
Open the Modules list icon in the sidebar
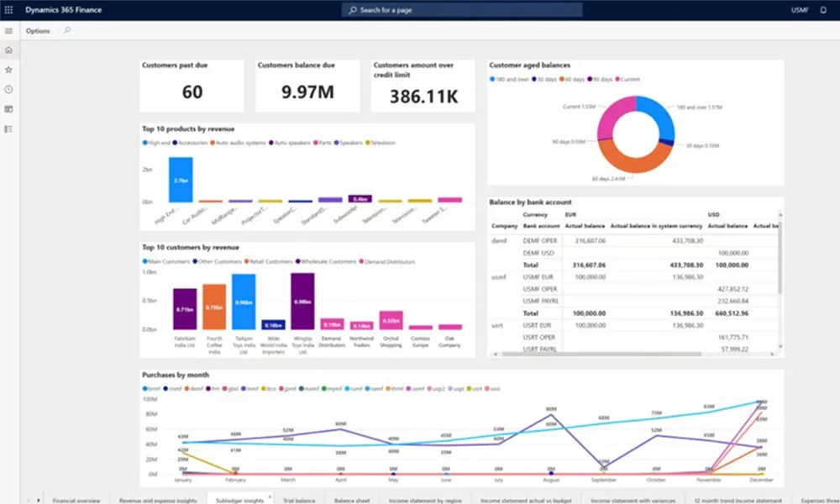tap(8, 128)
